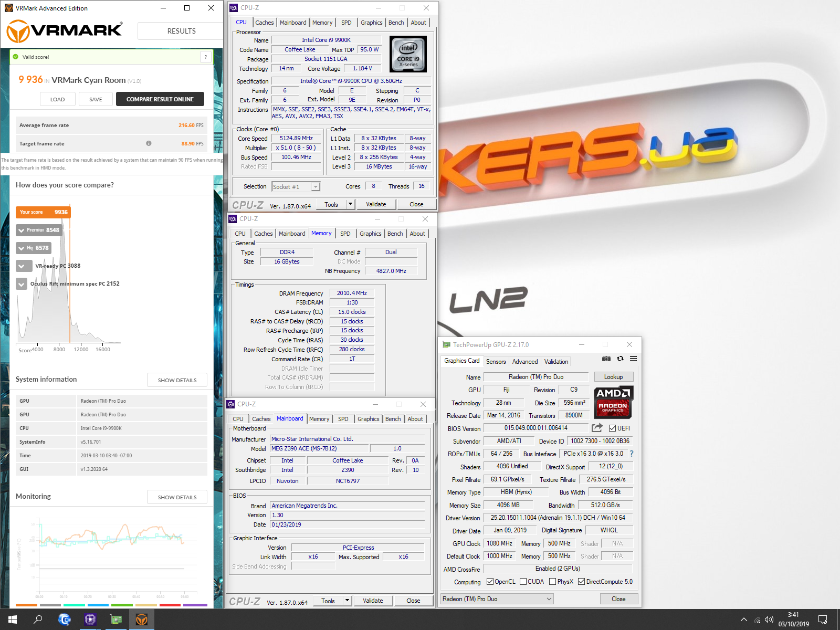The width and height of the screenshot is (840, 630).
Task: Click the SAVE button in VRMark
Action: (x=96, y=99)
